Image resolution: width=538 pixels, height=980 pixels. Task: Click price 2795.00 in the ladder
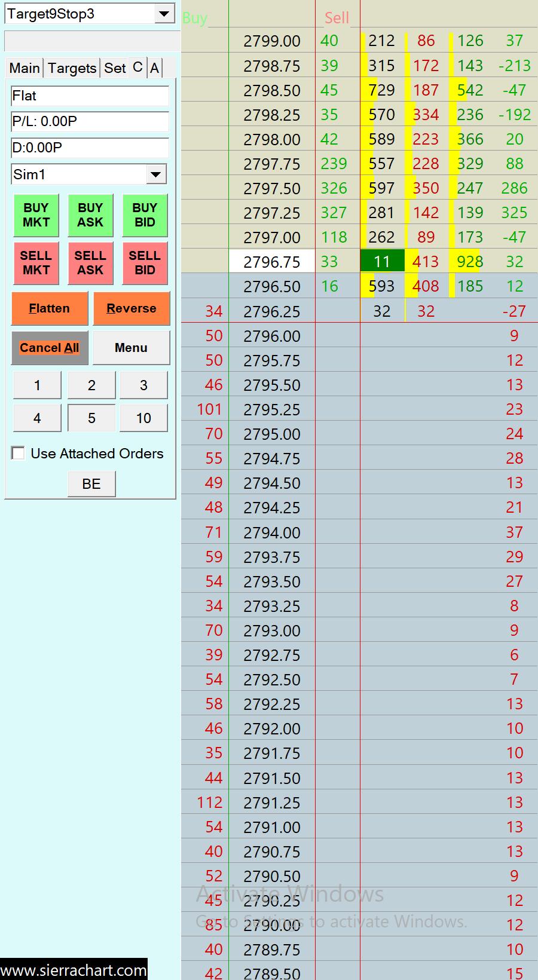(x=272, y=434)
